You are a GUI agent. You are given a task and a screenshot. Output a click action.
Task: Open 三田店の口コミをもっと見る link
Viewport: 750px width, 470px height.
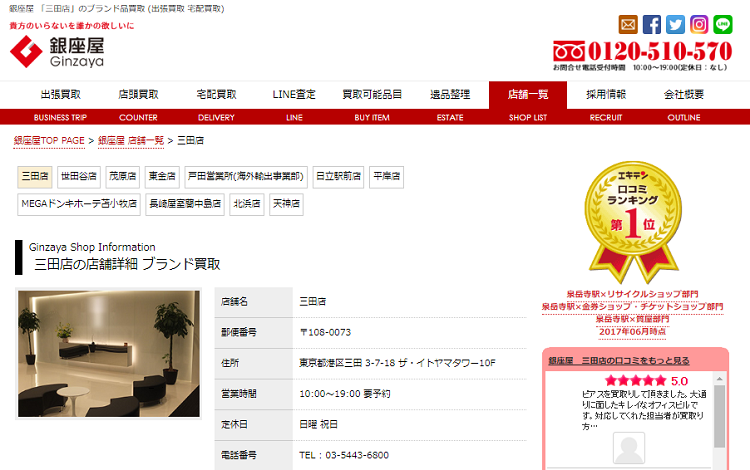619,361
